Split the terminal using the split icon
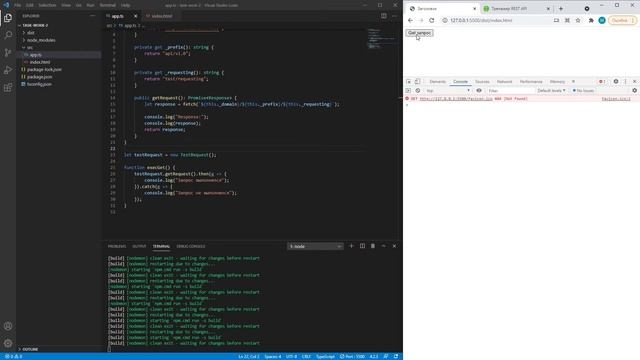Viewport: 640px width, 360px height. pos(362,246)
